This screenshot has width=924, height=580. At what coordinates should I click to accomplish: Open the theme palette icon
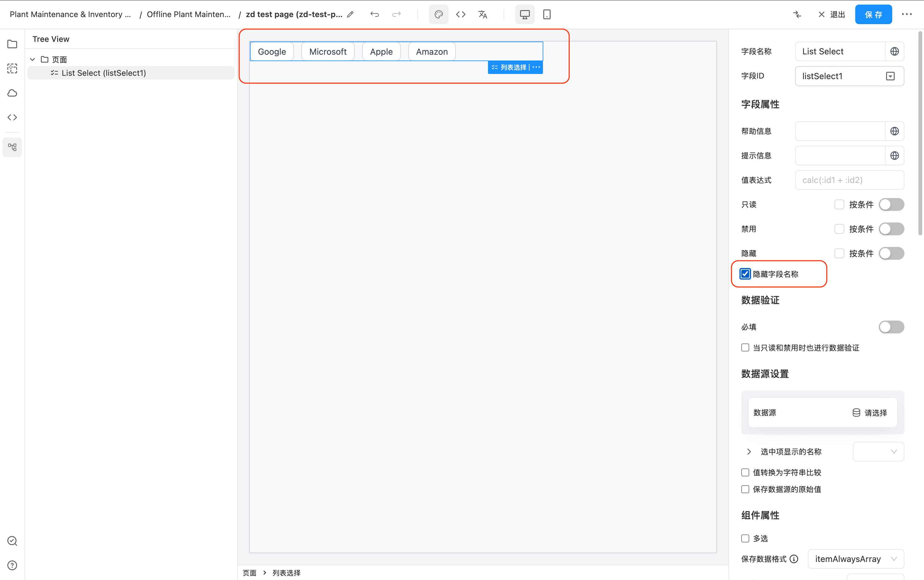click(x=439, y=15)
